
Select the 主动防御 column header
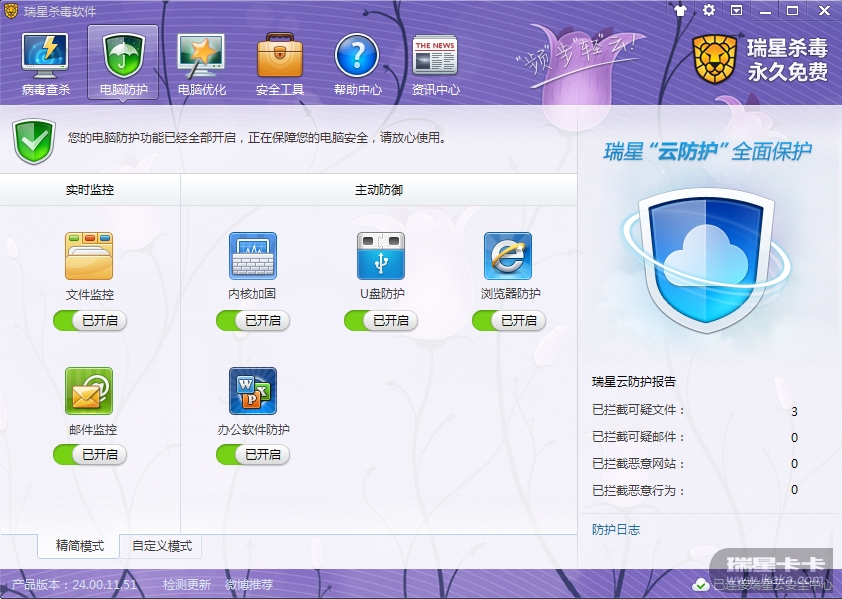[x=379, y=190]
